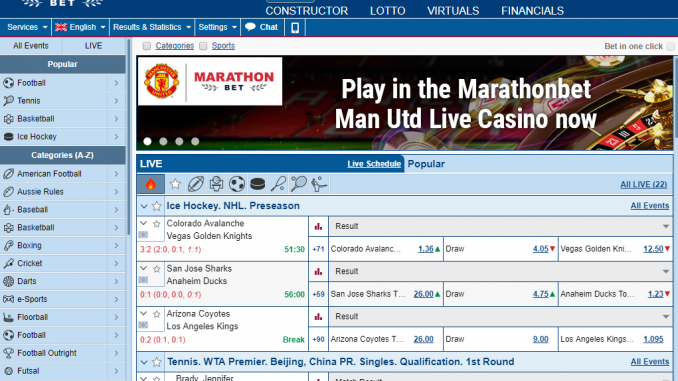The image size is (678, 381).
Task: Show the second banner slide dot
Action: (x=163, y=141)
